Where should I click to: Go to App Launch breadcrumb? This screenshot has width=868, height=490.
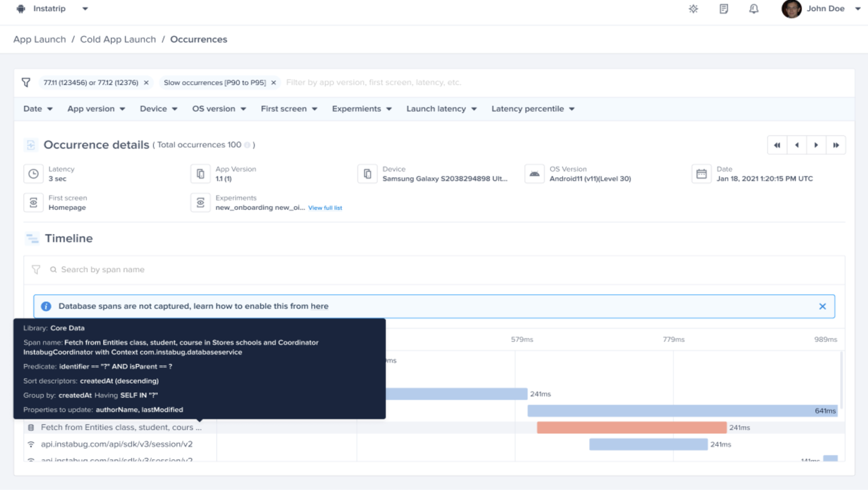(x=40, y=40)
